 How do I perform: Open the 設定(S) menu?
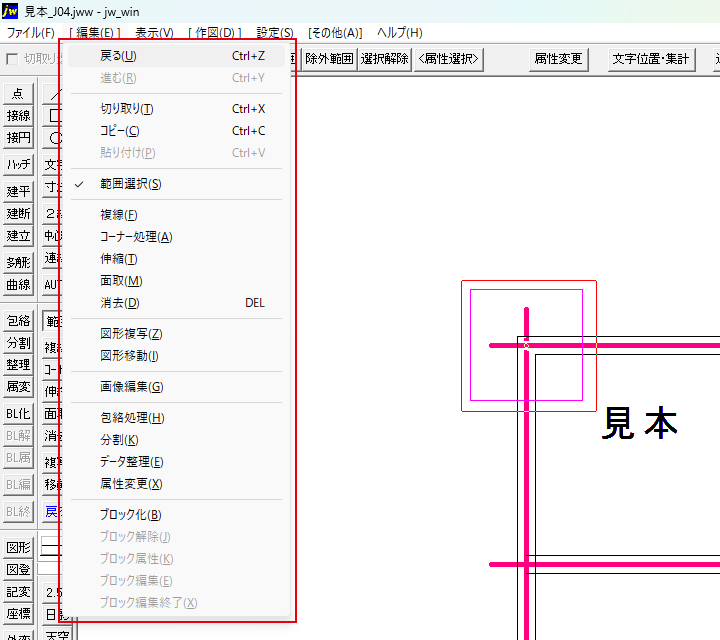click(275, 33)
